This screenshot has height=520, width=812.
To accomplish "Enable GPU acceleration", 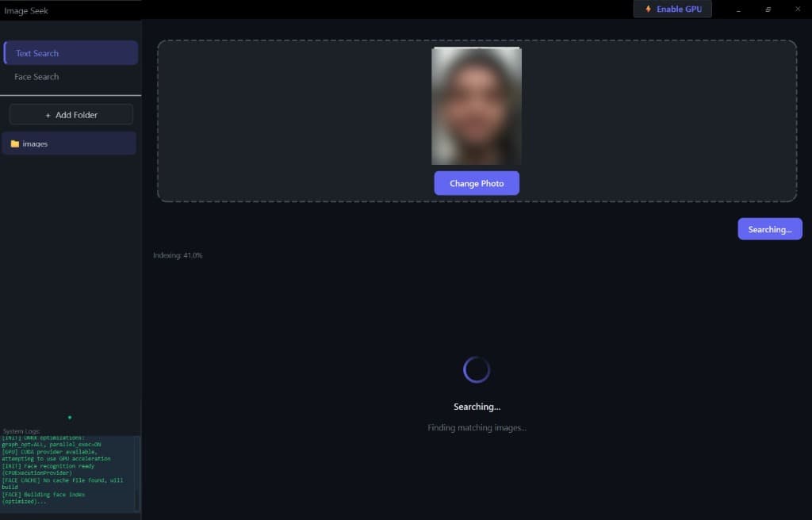I will pyautogui.click(x=672, y=9).
